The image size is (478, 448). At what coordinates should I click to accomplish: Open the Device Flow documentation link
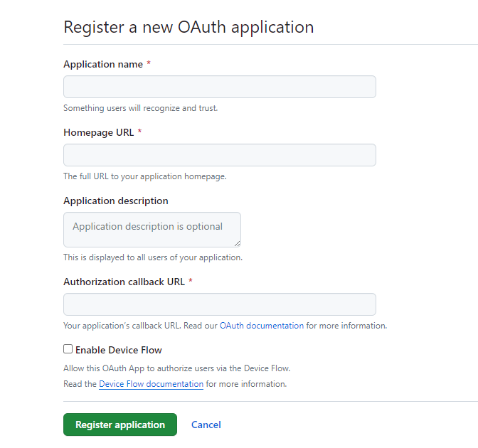151,384
